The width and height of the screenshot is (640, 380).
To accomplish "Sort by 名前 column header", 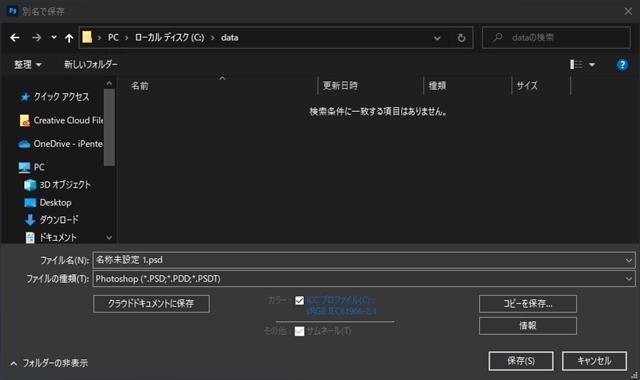I will point(140,86).
